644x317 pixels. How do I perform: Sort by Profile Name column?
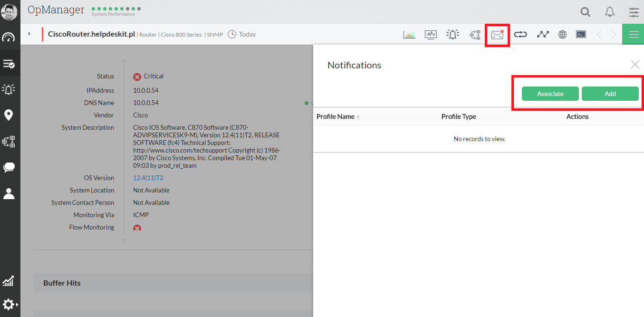pyautogui.click(x=338, y=116)
